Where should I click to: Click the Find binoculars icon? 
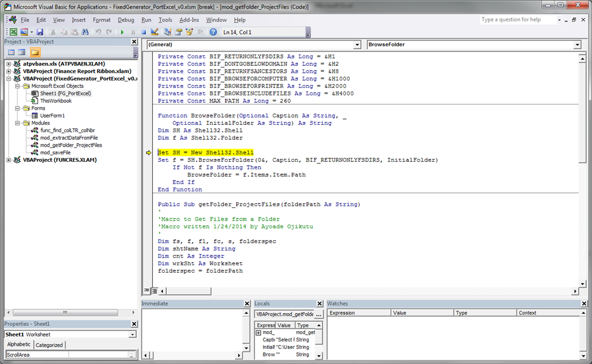pos(84,32)
